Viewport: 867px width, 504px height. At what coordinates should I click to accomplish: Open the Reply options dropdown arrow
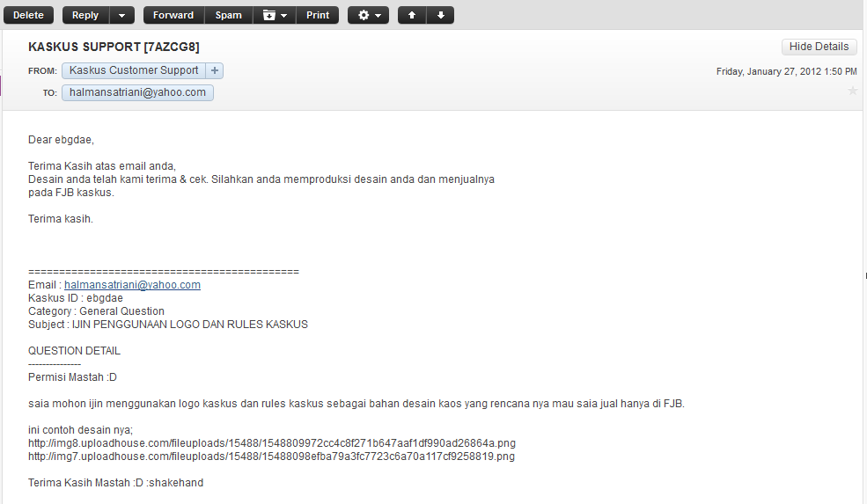tap(122, 15)
